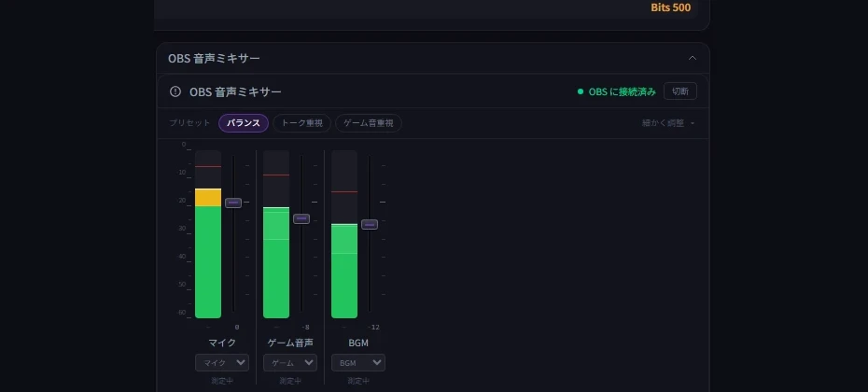This screenshot has width=868, height=392.
Task: Open the ゲーム source dropdown
Action: (290, 363)
